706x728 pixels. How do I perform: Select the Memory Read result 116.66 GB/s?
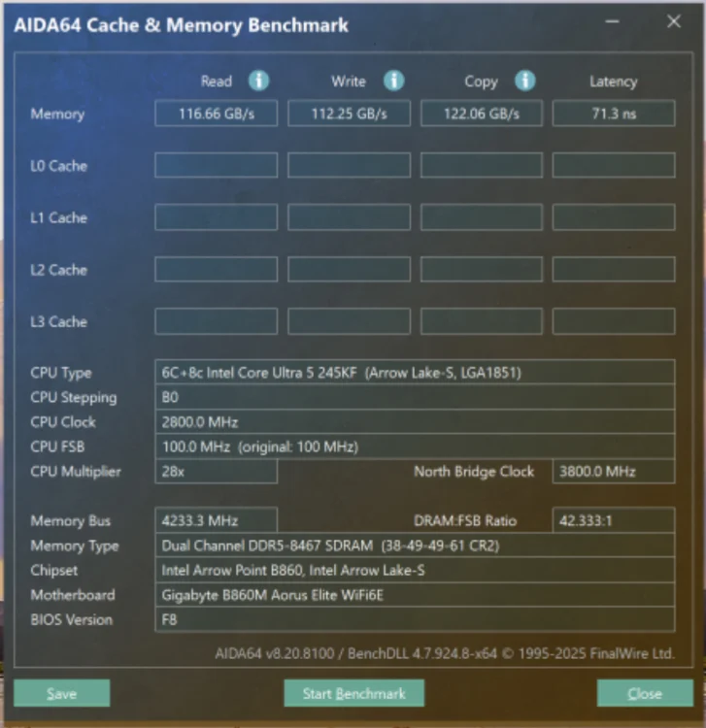pos(216,114)
